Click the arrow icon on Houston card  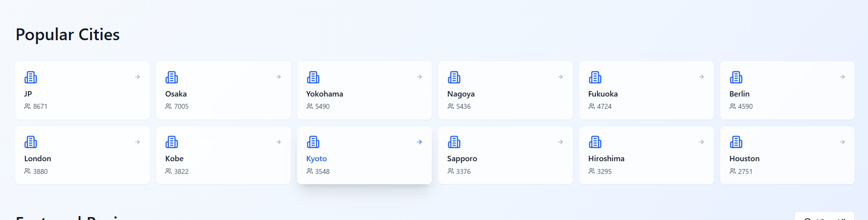pos(842,142)
